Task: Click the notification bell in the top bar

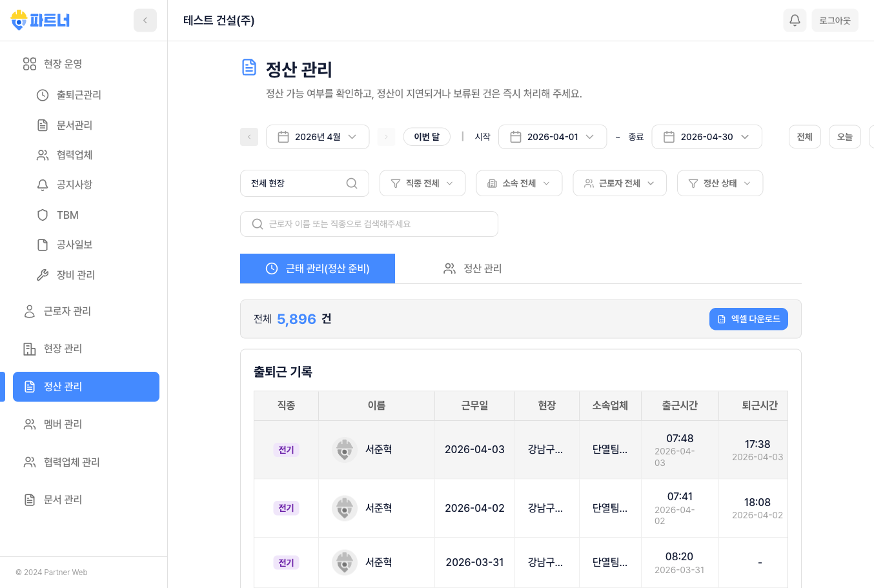Action: [795, 20]
